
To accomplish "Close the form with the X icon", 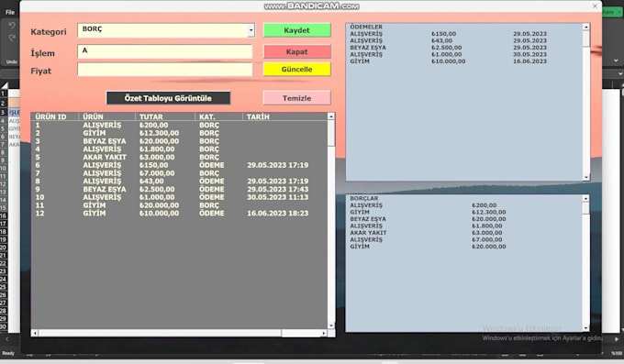I will click(x=595, y=6).
